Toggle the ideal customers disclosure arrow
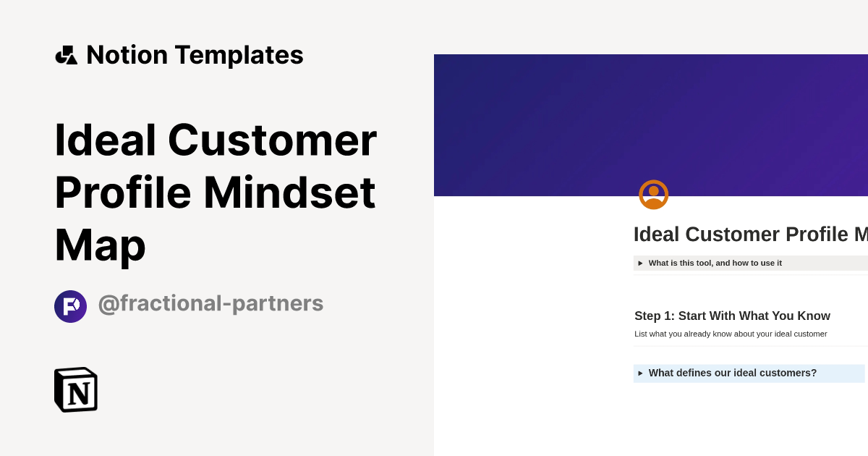 pyautogui.click(x=640, y=373)
